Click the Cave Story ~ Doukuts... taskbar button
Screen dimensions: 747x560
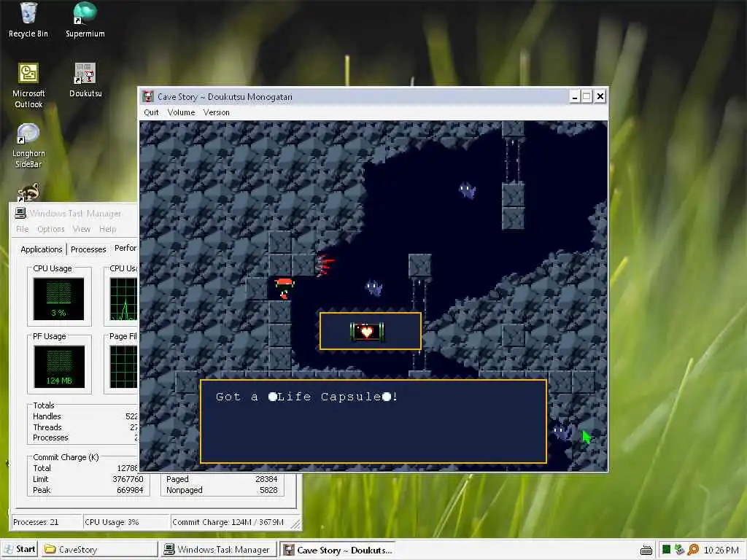(x=338, y=550)
